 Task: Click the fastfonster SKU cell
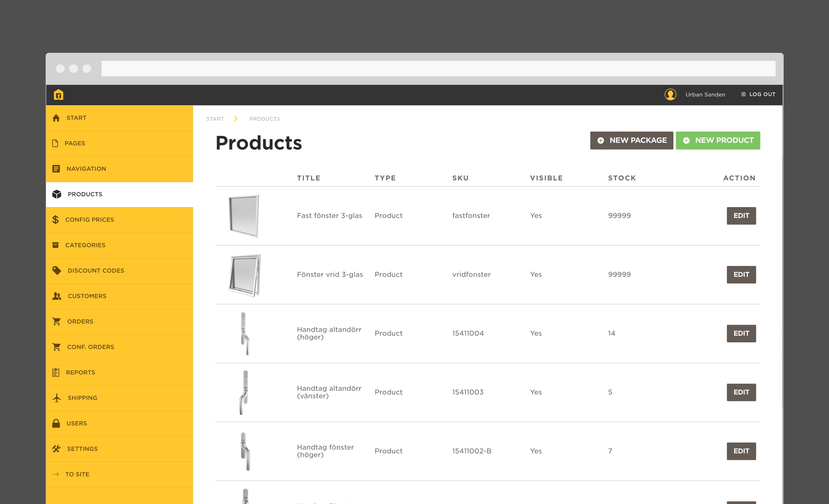pos(471,216)
